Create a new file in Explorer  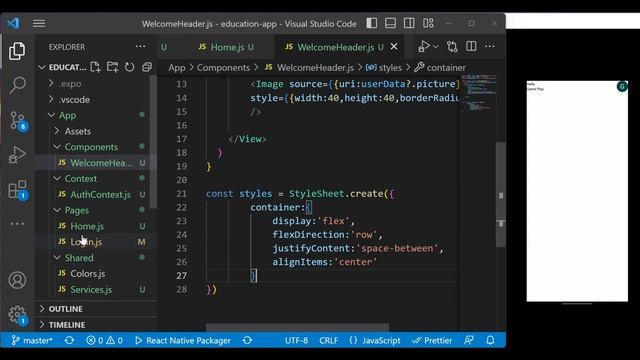(95, 67)
